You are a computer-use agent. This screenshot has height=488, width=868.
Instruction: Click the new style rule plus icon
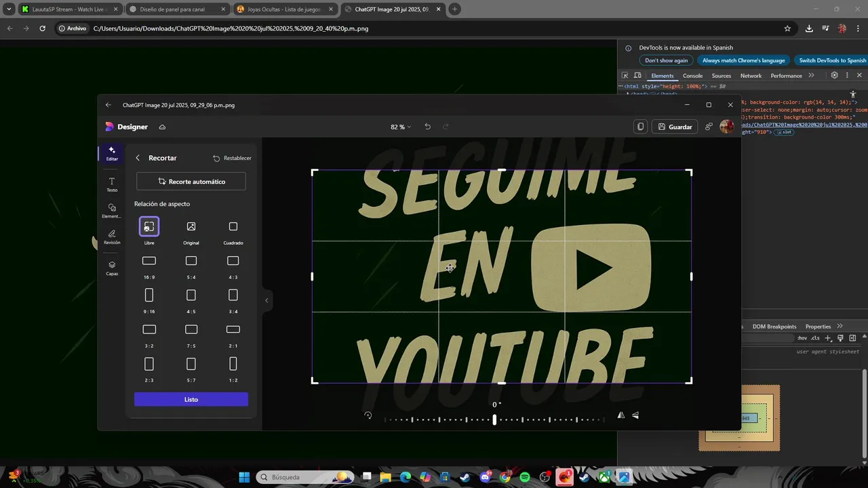[828, 338]
